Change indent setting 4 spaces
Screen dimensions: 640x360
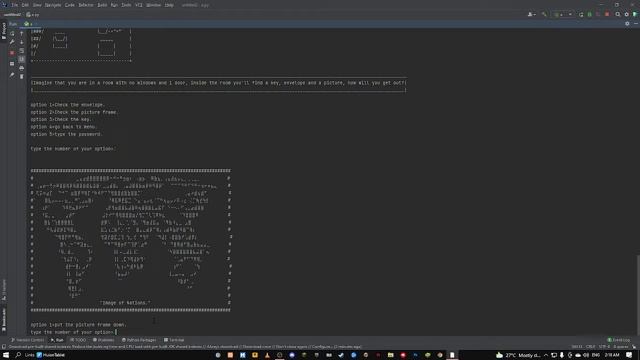pos(620,347)
